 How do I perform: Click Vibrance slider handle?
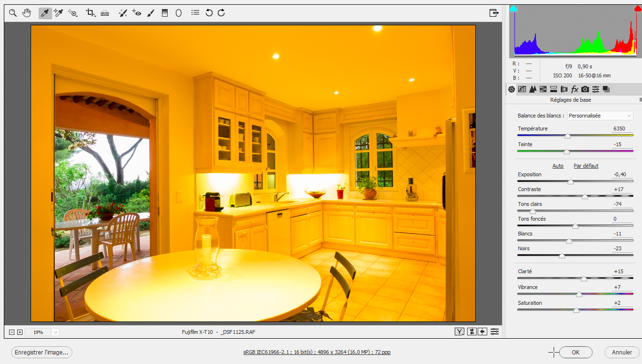[579, 295]
